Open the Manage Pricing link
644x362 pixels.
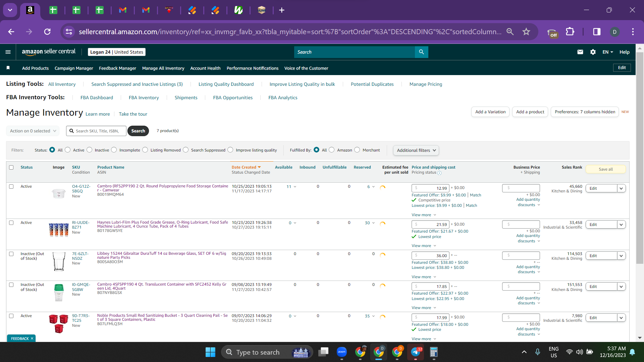coord(426,84)
